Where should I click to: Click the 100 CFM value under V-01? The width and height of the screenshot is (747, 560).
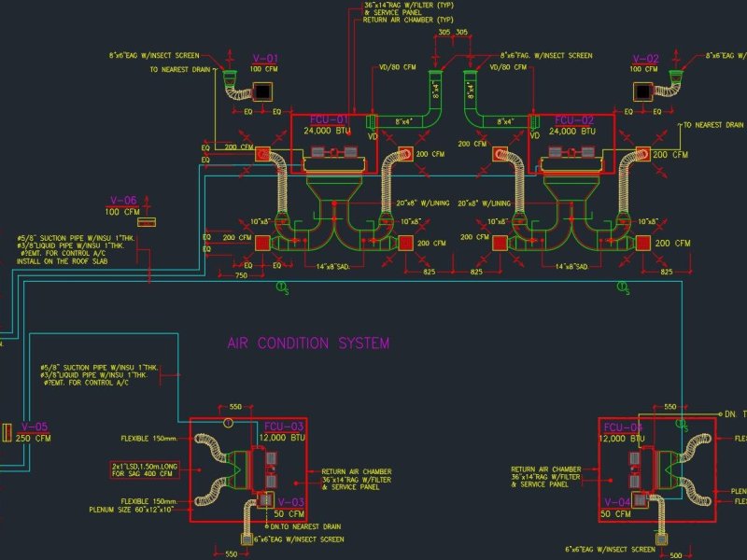[264, 69]
